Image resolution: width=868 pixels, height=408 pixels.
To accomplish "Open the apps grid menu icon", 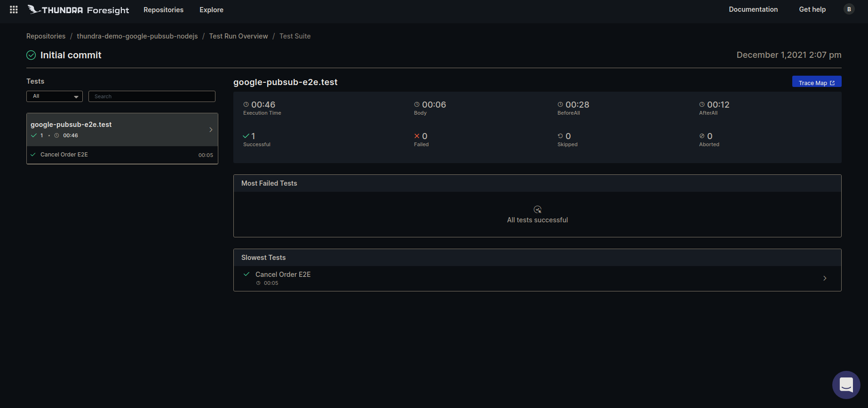I will point(14,9).
